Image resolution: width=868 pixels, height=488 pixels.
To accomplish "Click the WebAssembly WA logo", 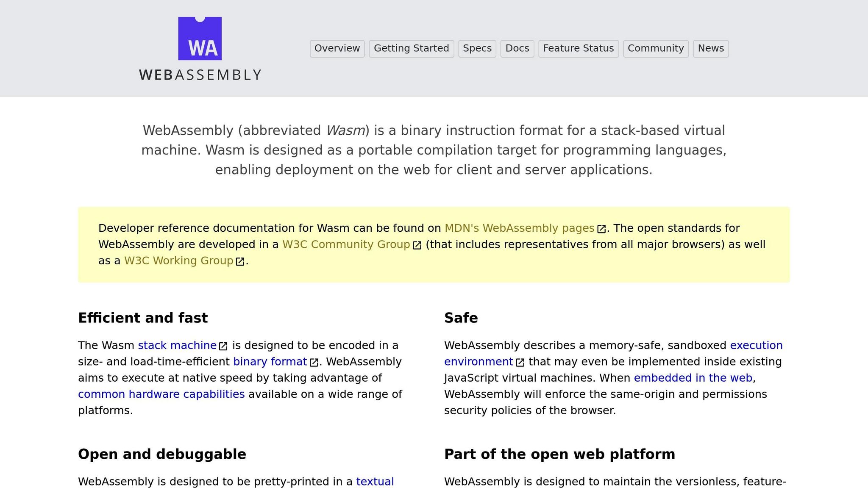I will click(200, 39).
